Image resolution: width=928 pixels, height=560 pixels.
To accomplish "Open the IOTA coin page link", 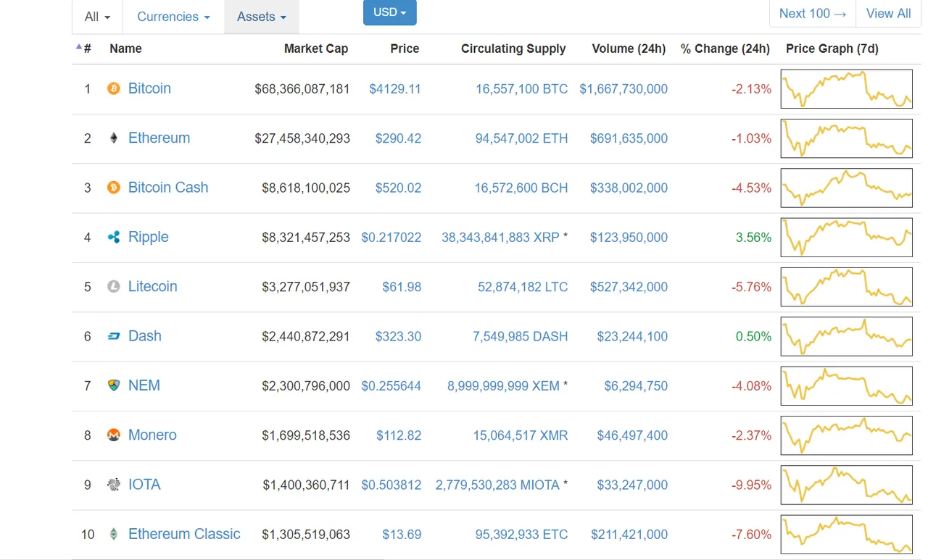I will point(144,484).
